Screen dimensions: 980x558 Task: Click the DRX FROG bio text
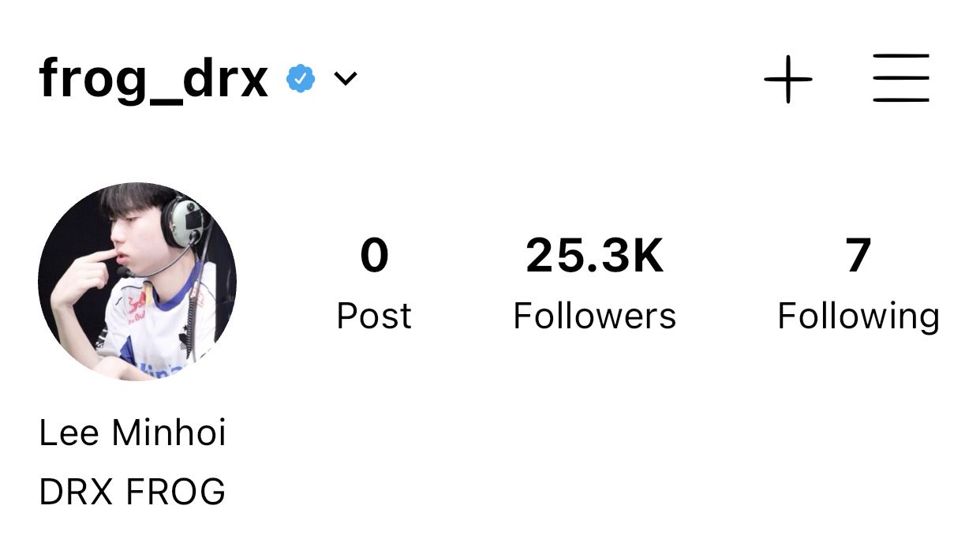point(133,492)
